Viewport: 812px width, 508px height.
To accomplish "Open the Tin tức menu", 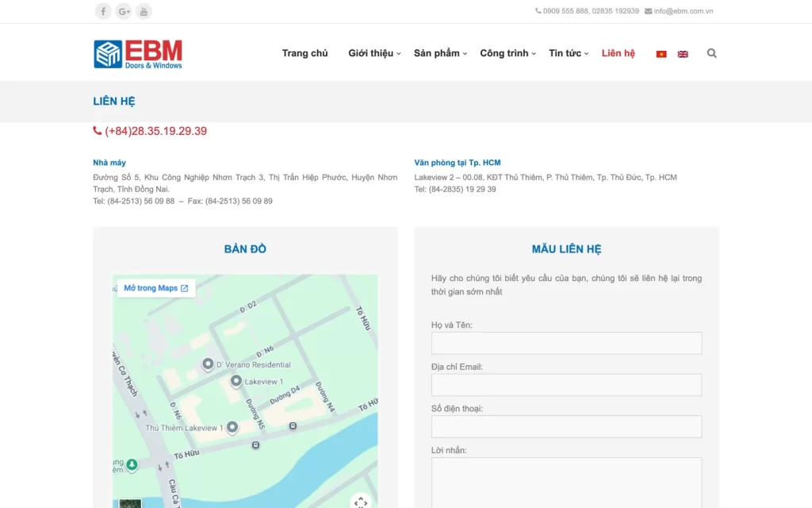I will [565, 53].
